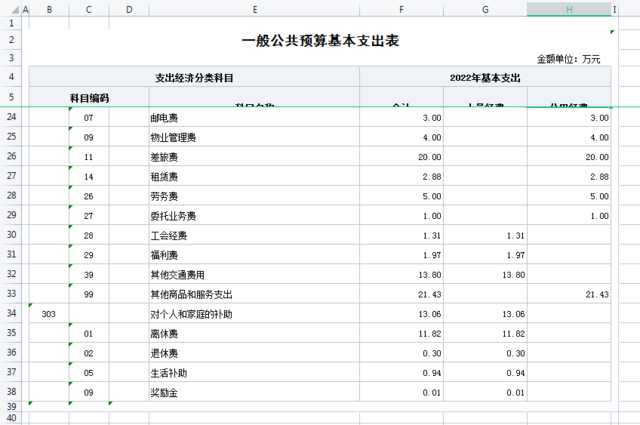Click the 金额单位:万元 cell
The image size is (640, 425).
568,59
